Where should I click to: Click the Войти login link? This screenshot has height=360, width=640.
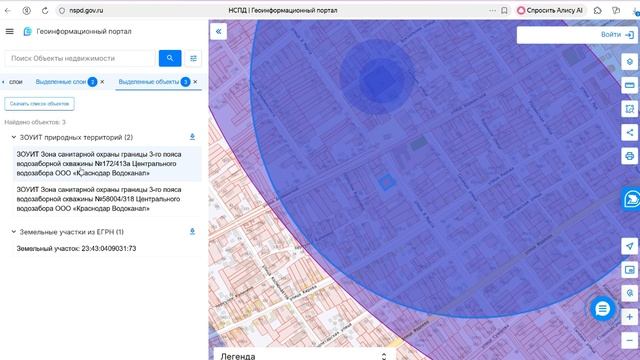click(x=611, y=35)
